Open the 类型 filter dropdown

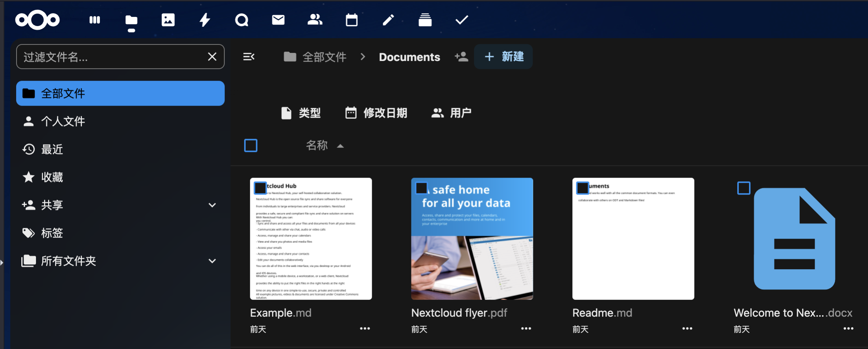click(x=301, y=113)
